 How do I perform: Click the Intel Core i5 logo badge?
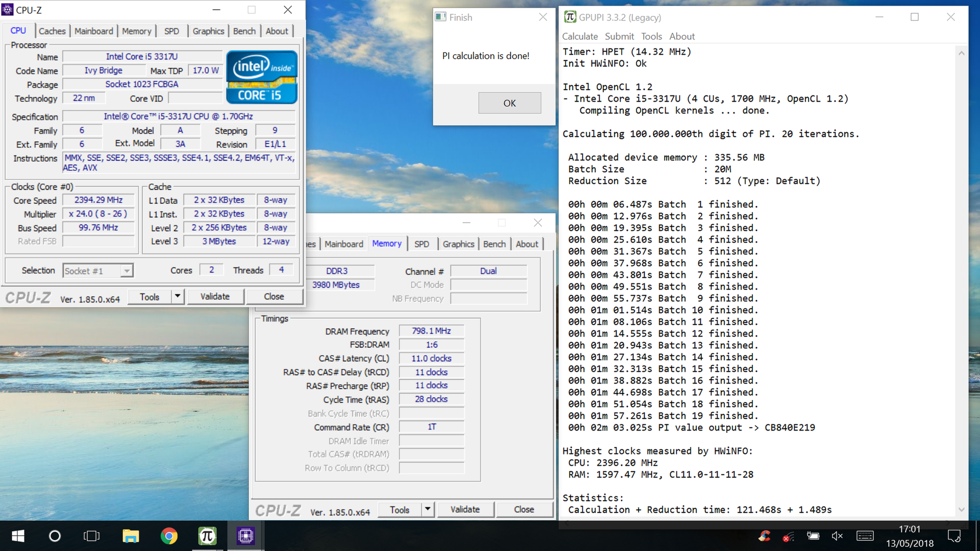(261, 77)
